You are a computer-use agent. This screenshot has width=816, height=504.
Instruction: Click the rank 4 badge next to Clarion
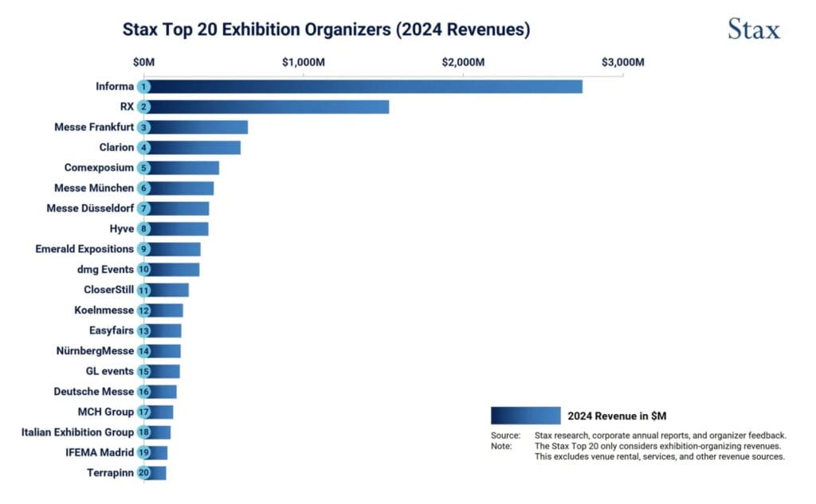tap(144, 148)
